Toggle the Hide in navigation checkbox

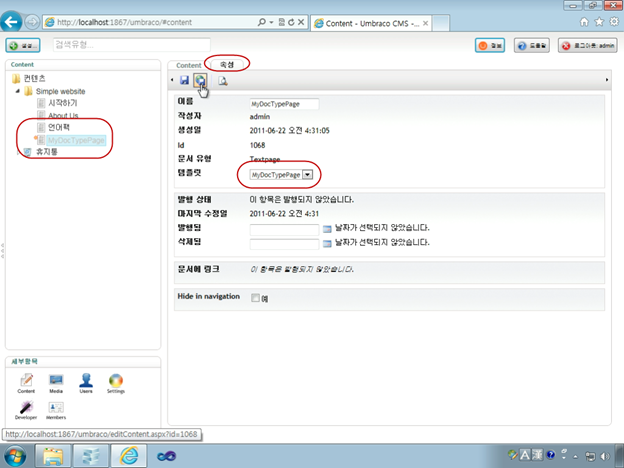pos(255,298)
